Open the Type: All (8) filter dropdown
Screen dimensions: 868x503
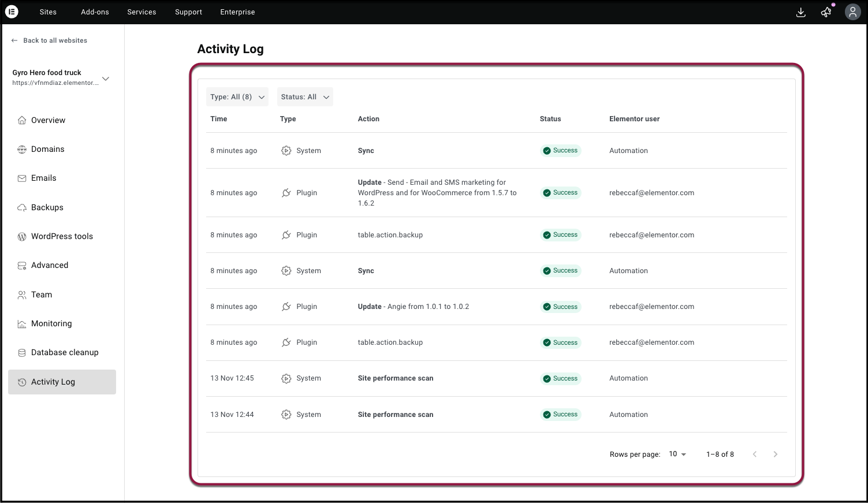click(x=237, y=97)
